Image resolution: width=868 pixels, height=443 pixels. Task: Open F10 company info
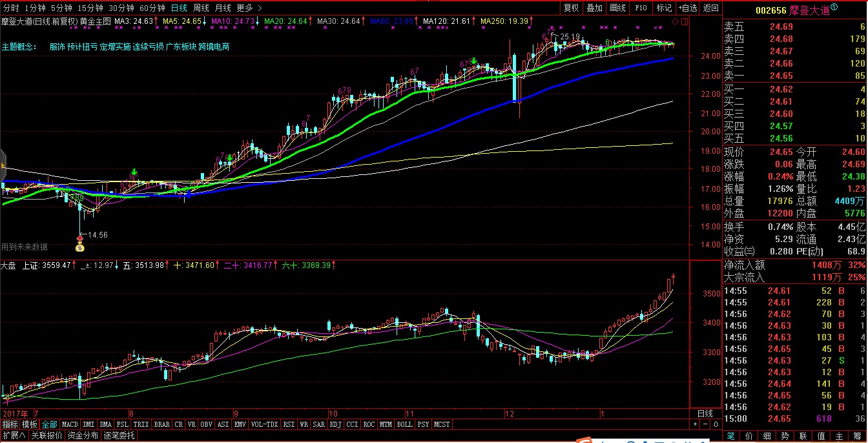(x=641, y=8)
